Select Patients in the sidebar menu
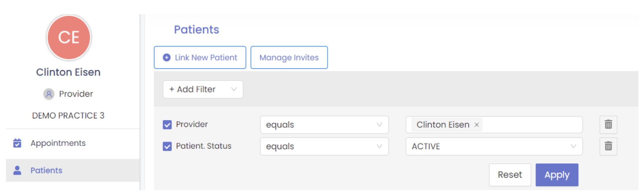This screenshot has height=196, width=644. point(46,170)
